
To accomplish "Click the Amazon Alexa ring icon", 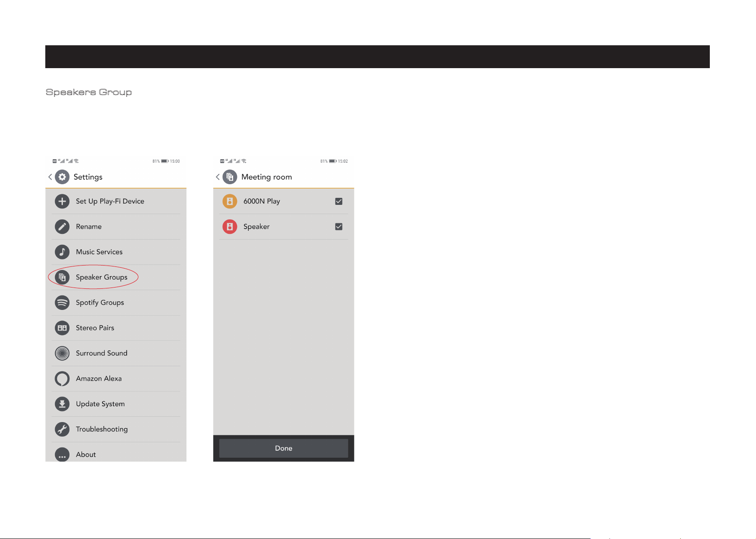I will pos(62,379).
